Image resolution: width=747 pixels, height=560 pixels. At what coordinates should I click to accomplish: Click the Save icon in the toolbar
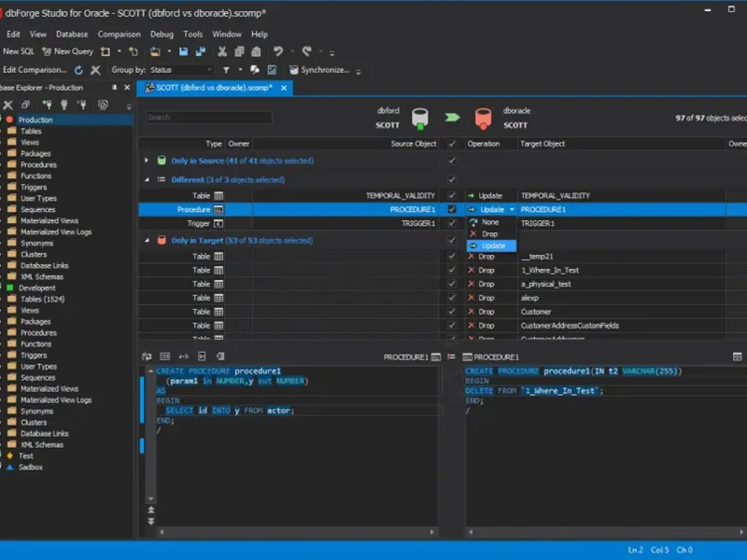point(184,51)
